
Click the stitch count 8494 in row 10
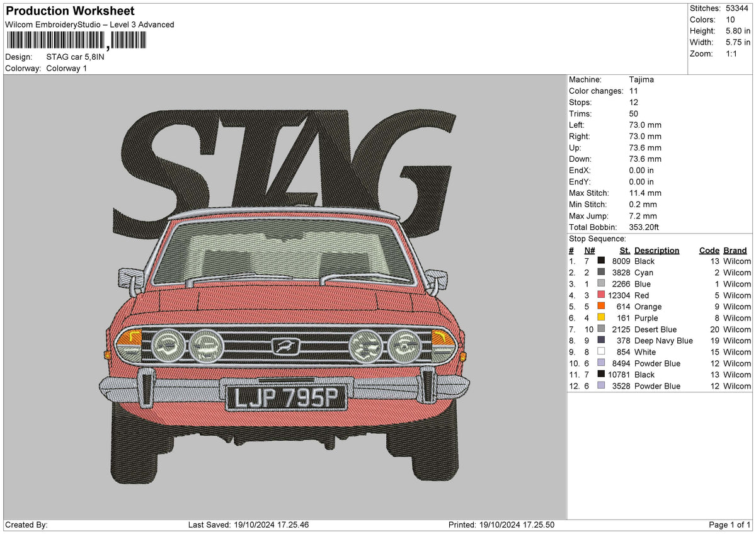pos(621,363)
